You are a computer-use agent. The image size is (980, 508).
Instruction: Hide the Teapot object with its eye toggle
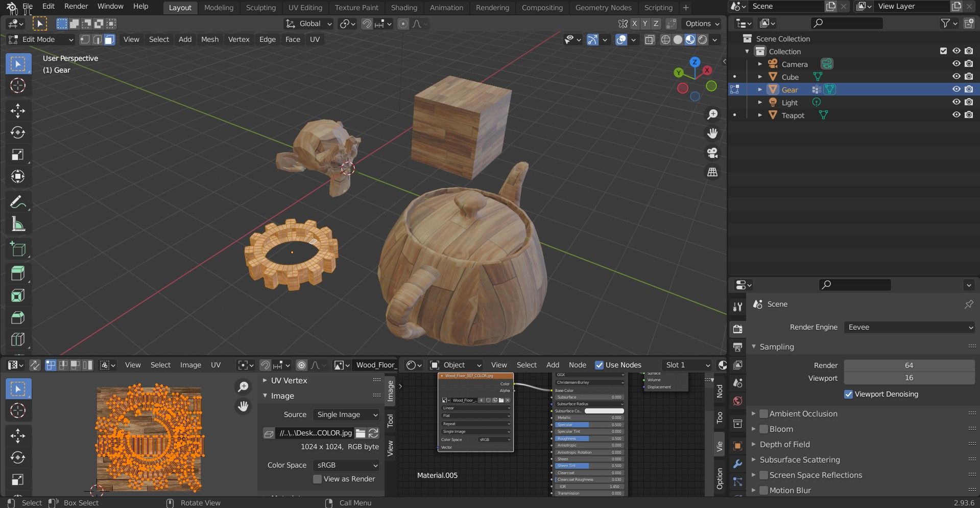[x=955, y=115]
